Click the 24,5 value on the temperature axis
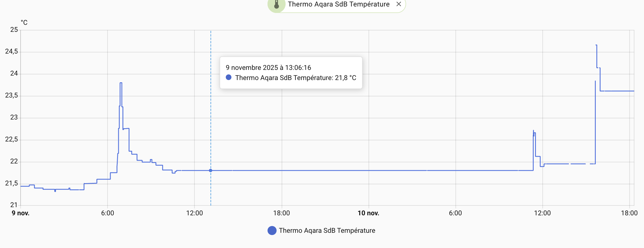 tap(12, 51)
